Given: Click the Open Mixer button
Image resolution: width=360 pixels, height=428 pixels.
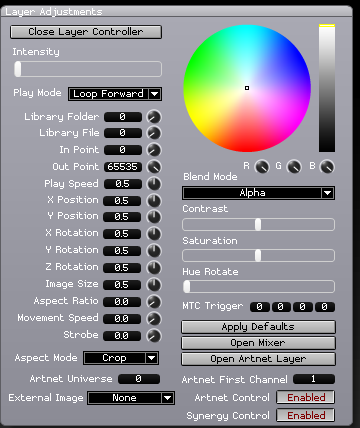Looking at the screenshot, I should click(258, 343).
